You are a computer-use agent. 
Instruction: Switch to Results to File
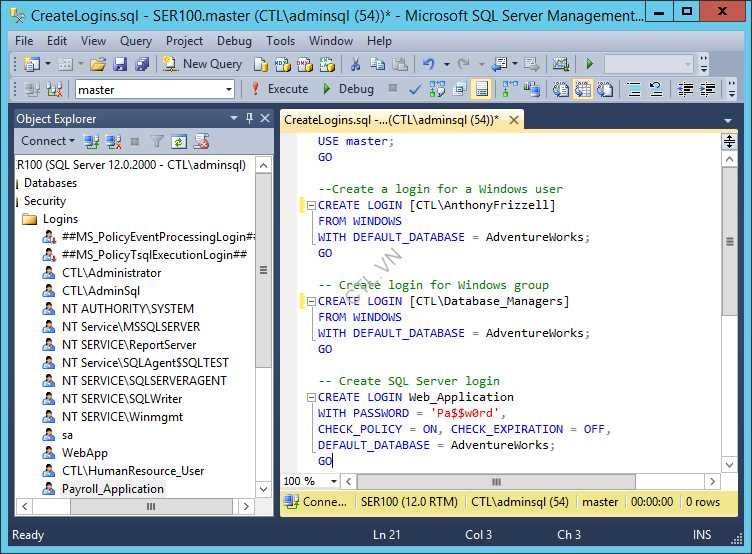coord(605,89)
